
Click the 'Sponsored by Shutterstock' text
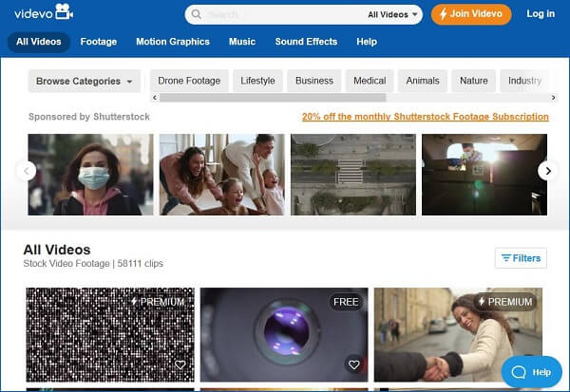(x=89, y=117)
